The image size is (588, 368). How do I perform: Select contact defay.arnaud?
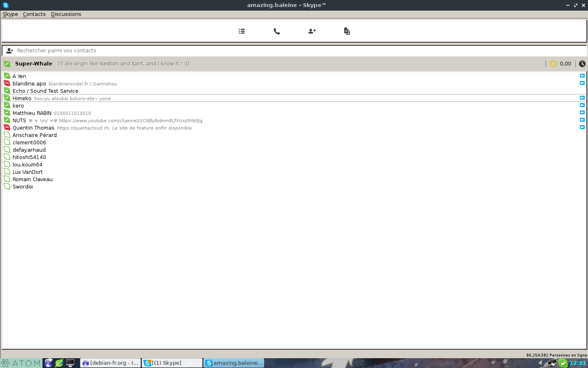[x=294, y=150]
